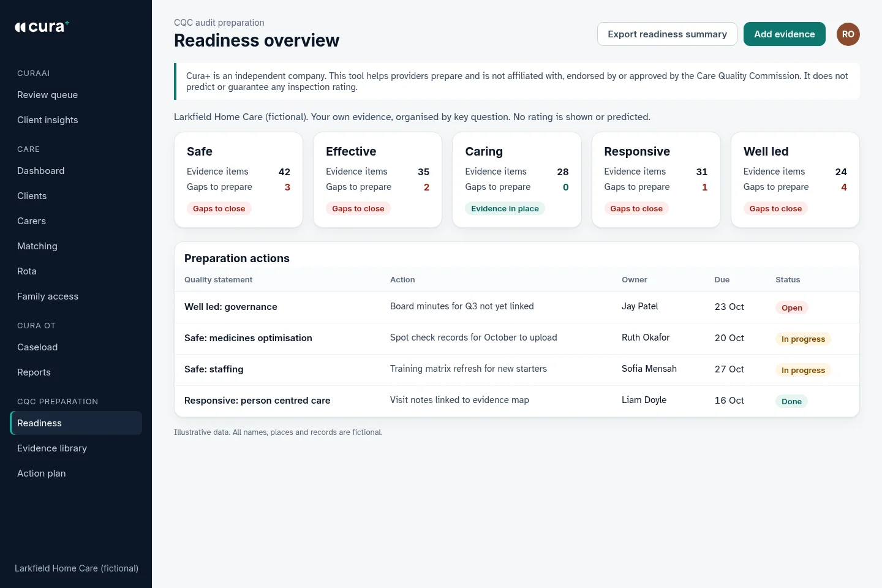Click the Open status badge
The image size is (882, 588).
click(792, 308)
